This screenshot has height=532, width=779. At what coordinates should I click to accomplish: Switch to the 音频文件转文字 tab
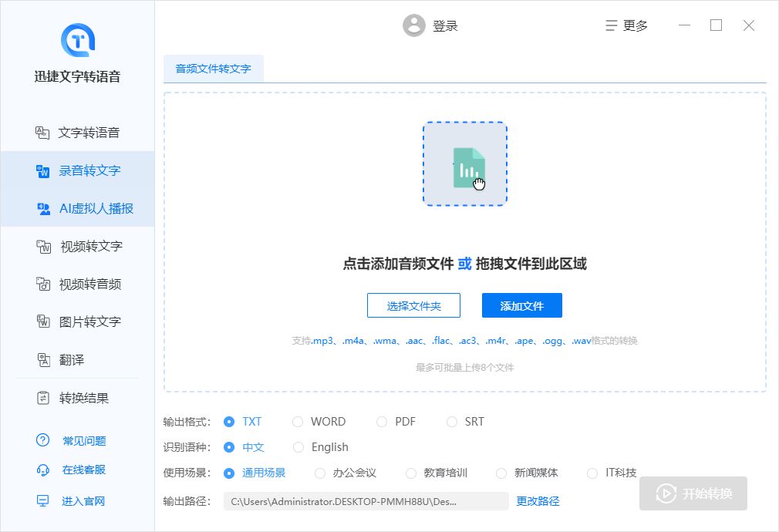tap(214, 69)
